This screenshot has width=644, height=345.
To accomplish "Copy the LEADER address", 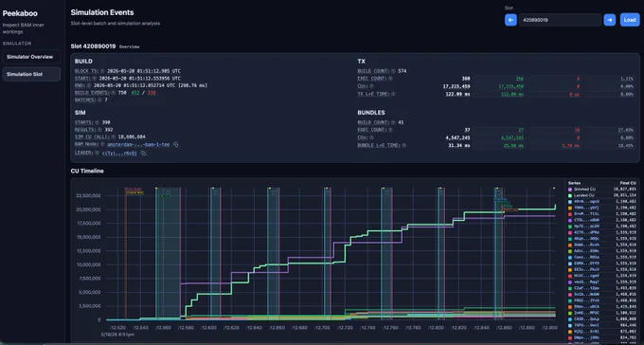I will [143, 153].
